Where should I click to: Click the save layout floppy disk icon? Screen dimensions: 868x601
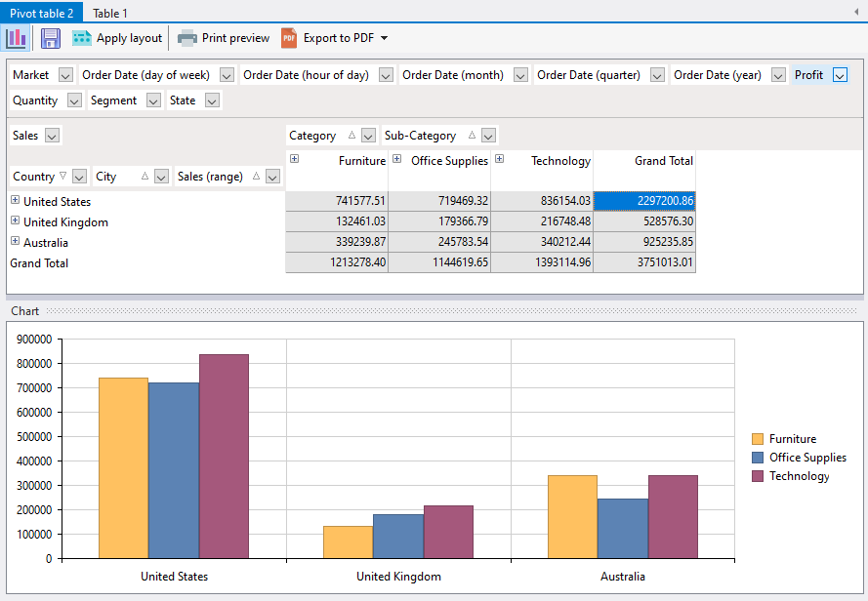pyautogui.click(x=51, y=38)
